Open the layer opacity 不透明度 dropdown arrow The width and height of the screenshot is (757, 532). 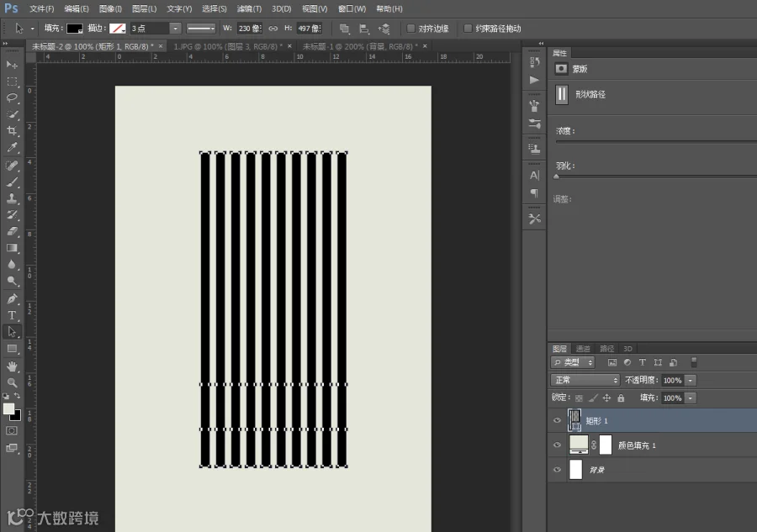(691, 380)
